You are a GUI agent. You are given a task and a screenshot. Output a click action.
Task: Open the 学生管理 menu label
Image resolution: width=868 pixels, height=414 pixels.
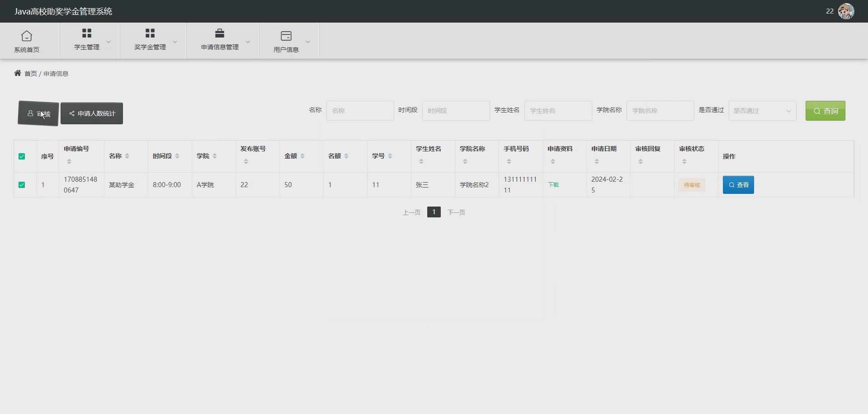87,47
